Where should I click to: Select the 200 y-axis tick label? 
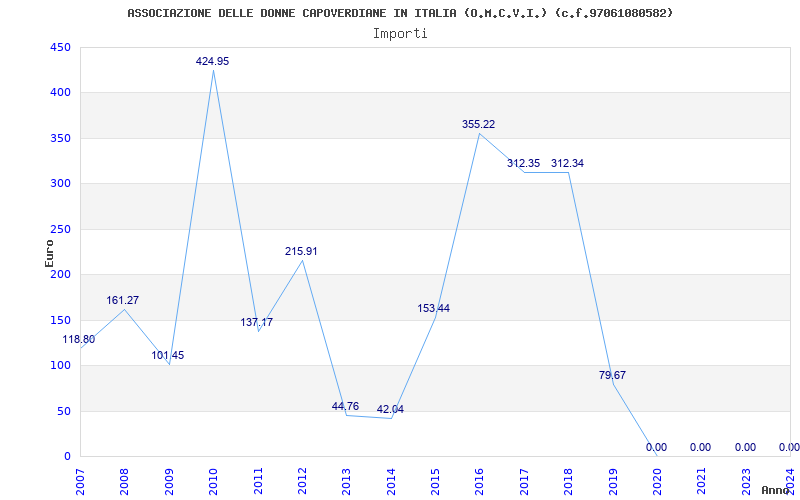[60, 274]
